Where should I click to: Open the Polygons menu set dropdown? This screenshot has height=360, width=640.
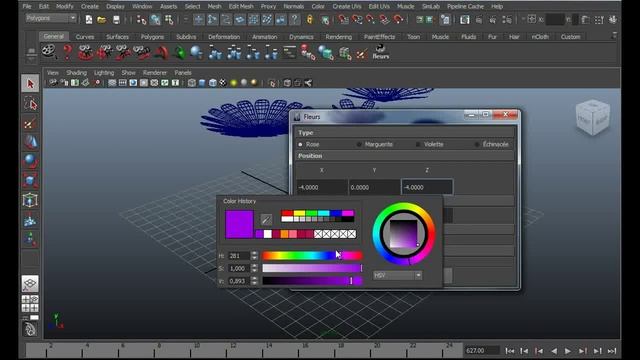point(51,18)
